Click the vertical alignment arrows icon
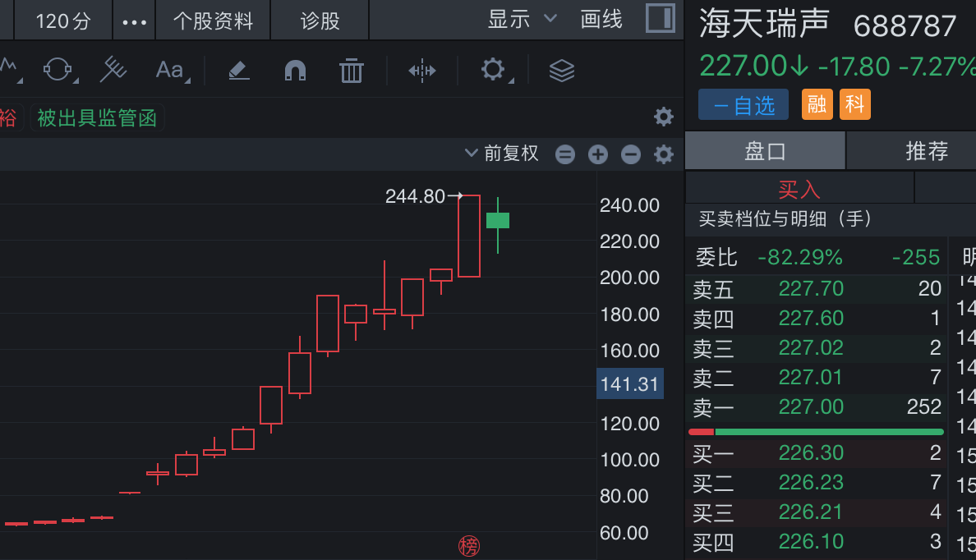Viewport: 976px width, 560px height. coord(422,71)
